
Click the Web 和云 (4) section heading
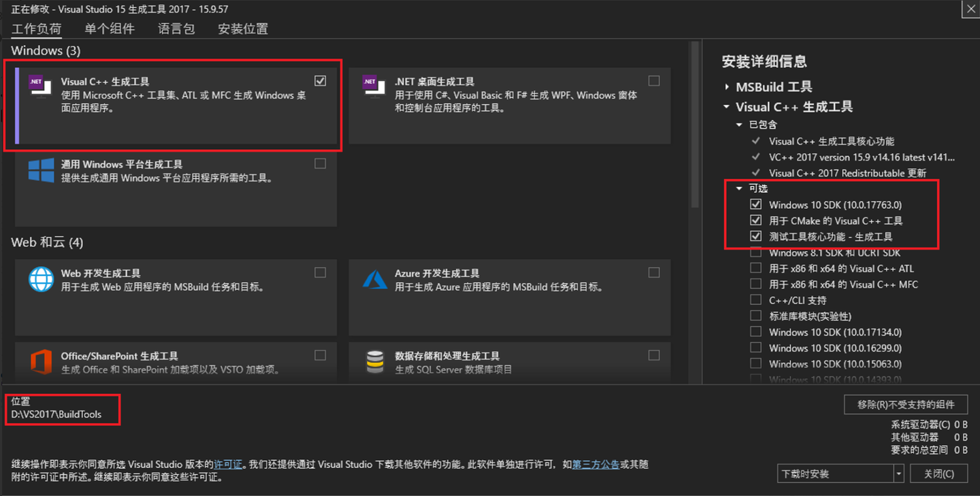(47, 242)
